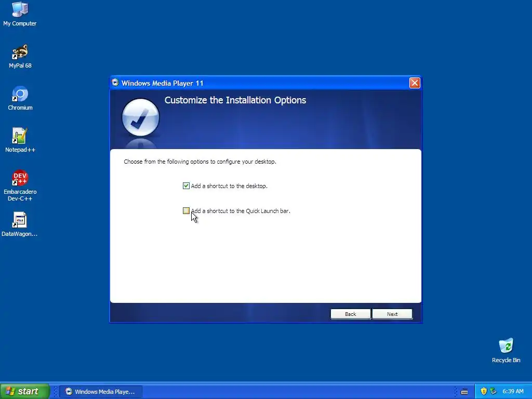Image resolution: width=532 pixels, height=399 pixels.
Task: Click the network connection tray icon
Action: click(x=494, y=391)
